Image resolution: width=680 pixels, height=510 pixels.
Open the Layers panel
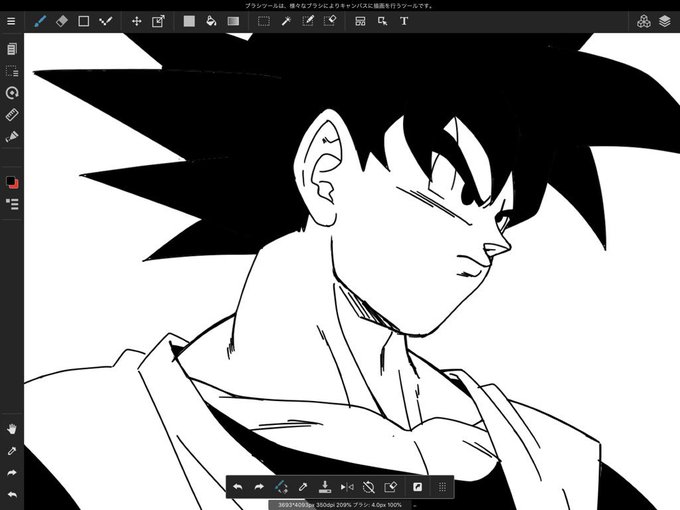pos(665,21)
